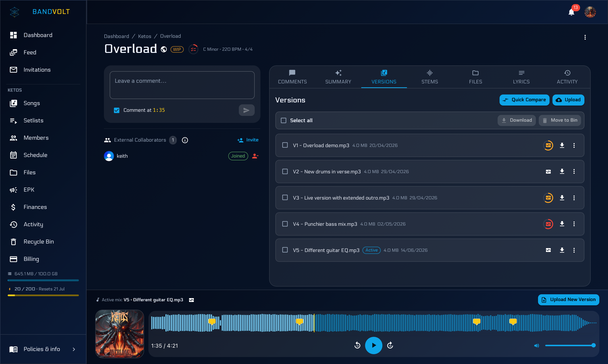
Task: Expand Policies & info chevron
Action: [x=74, y=349]
